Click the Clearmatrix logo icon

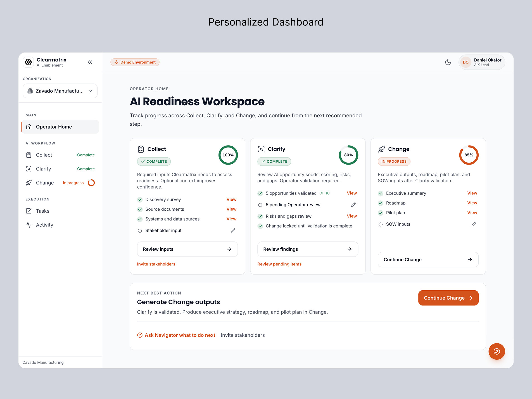coord(28,62)
